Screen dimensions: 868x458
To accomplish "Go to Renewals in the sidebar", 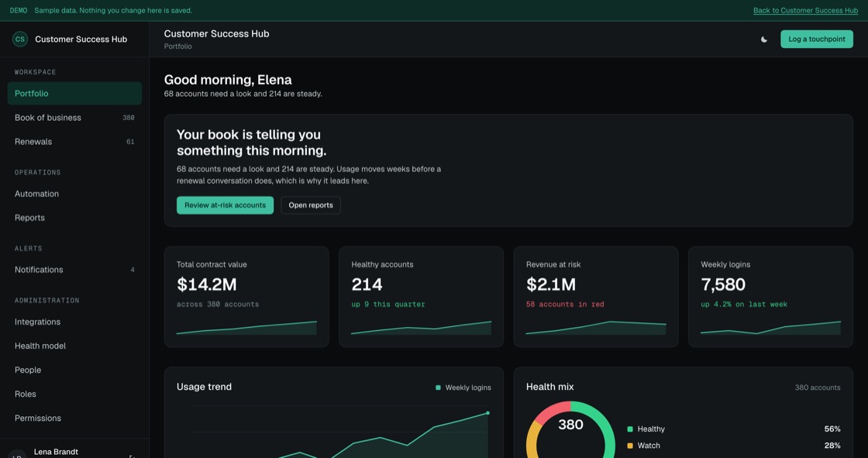I will click(x=74, y=142).
